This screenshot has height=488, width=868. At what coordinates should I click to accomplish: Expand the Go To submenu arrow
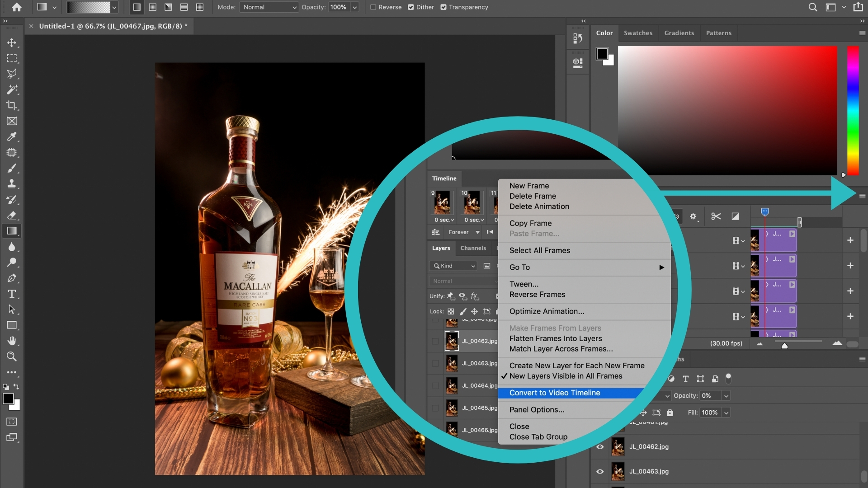coord(661,267)
